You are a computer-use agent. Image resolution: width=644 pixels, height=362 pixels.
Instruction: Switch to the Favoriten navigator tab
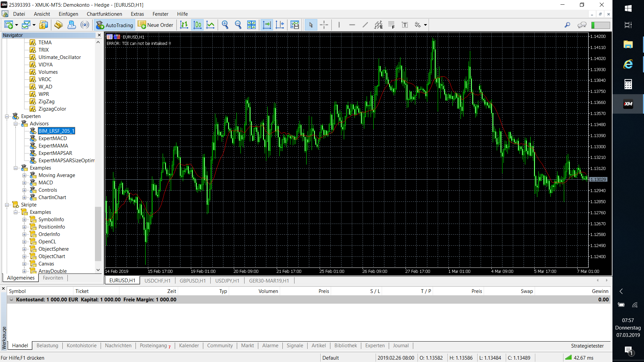tap(53, 278)
